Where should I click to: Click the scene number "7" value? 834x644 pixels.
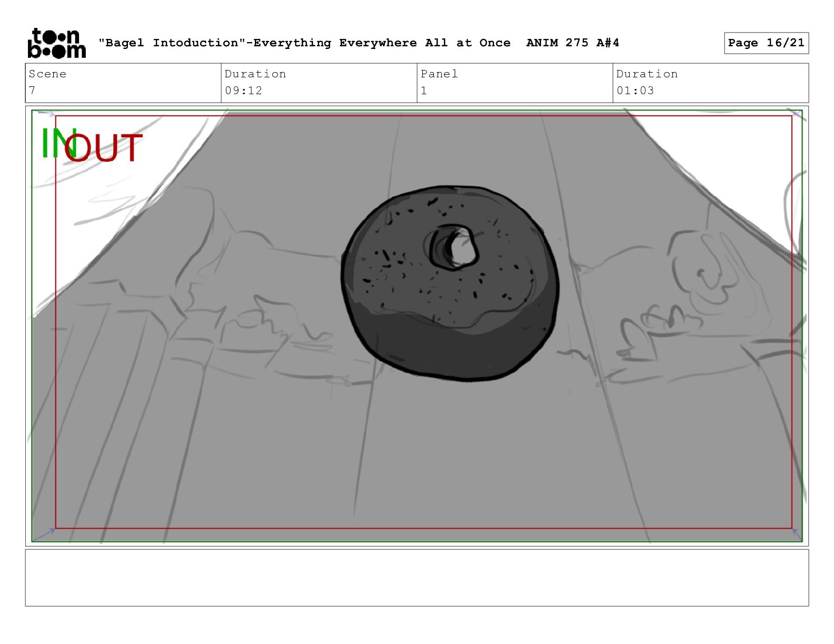[33, 90]
